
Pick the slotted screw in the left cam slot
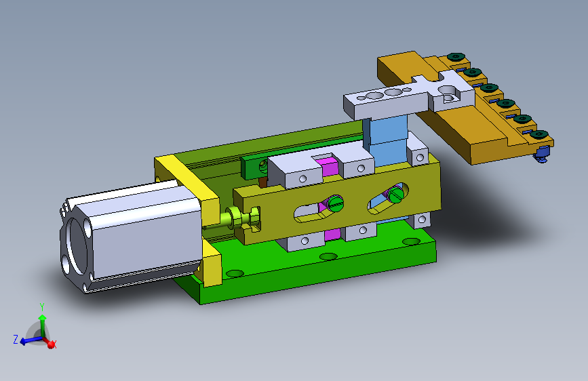tap(335, 203)
